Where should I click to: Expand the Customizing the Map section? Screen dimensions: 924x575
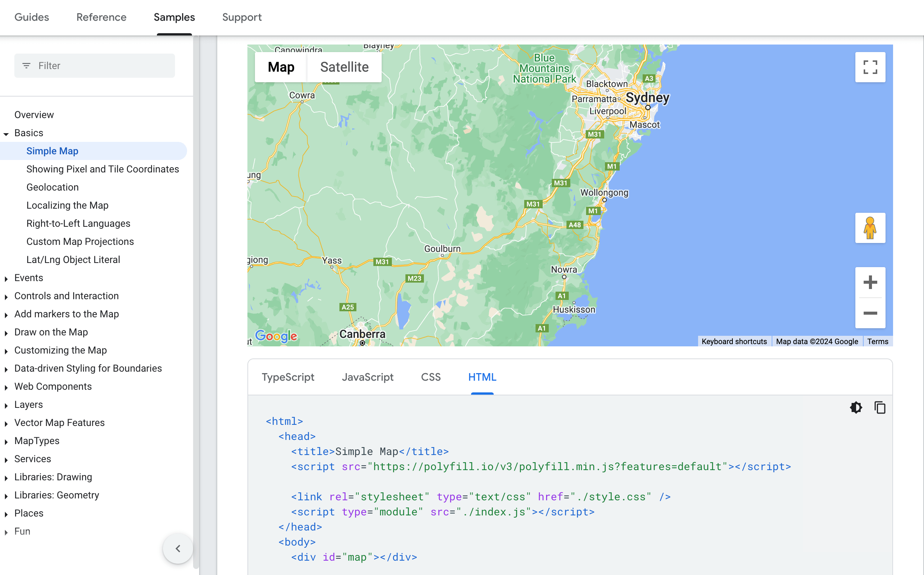tap(6, 351)
